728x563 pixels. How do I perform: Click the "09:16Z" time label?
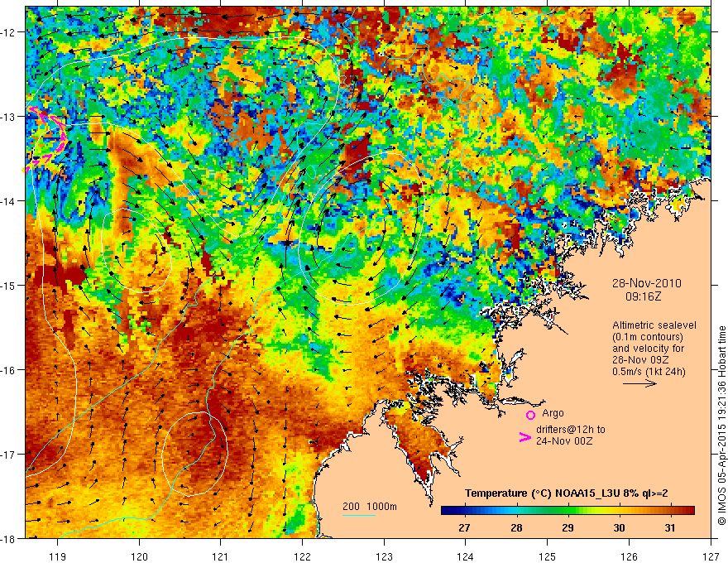click(643, 296)
